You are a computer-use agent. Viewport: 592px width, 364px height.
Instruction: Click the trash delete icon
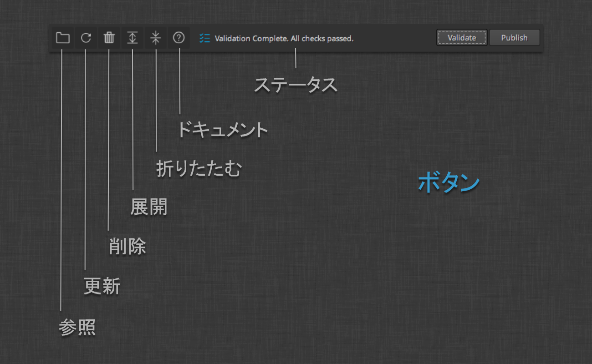pyautogui.click(x=109, y=38)
